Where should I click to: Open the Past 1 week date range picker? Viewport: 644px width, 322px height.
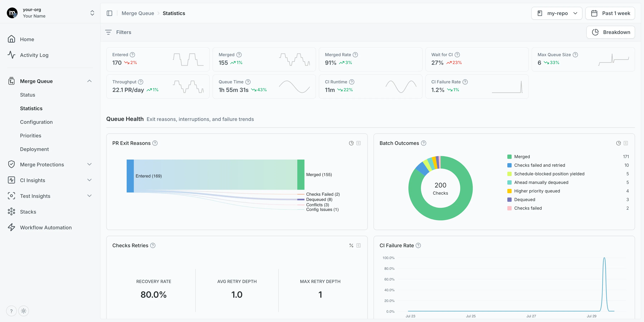click(610, 13)
